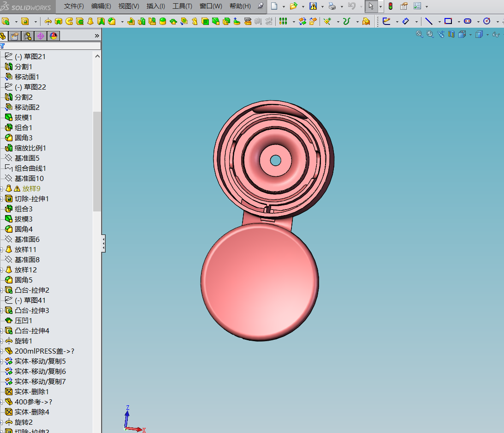504x433 pixels.
Task: Click the Print icon
Action: point(332,6)
